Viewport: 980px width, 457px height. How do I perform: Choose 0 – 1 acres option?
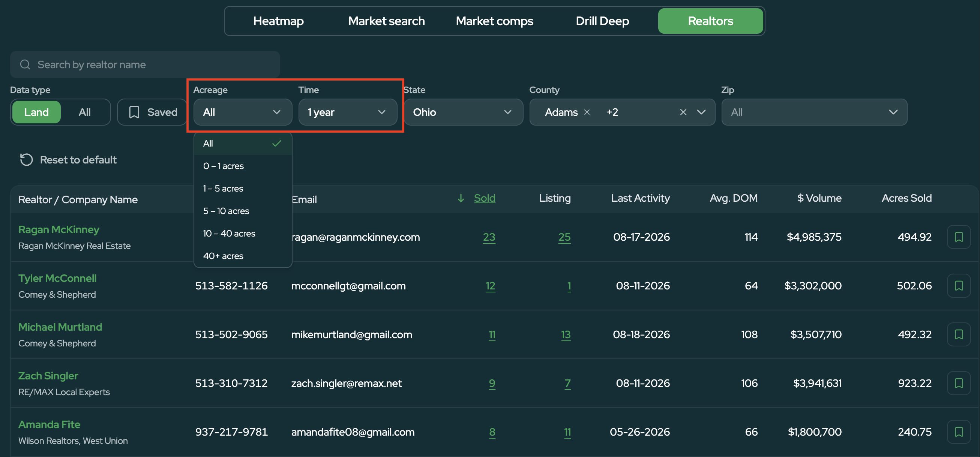(x=243, y=166)
